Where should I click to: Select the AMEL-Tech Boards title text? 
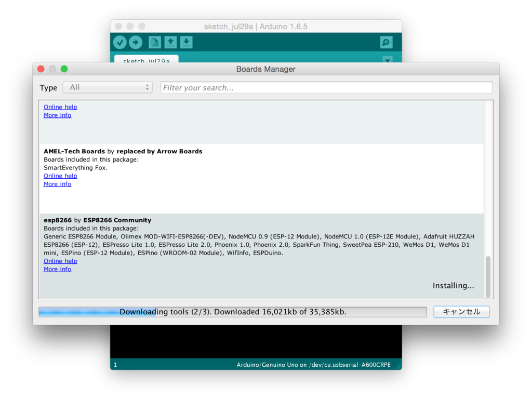pos(74,151)
